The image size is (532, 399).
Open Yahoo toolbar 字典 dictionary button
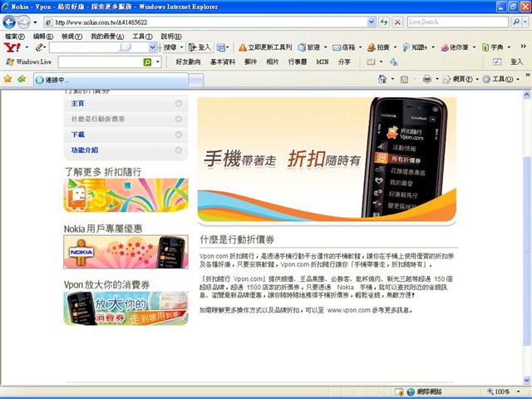[x=493, y=47]
